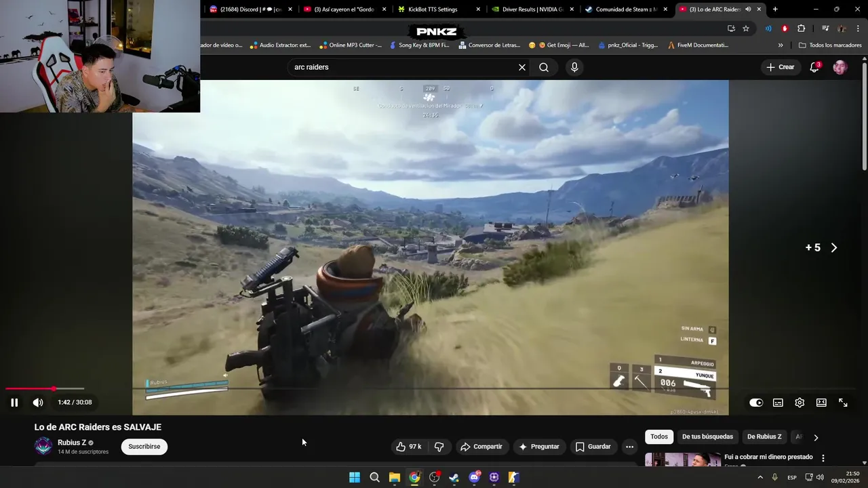
Task: Open FiveM Documentation bookmark
Action: tap(698, 45)
